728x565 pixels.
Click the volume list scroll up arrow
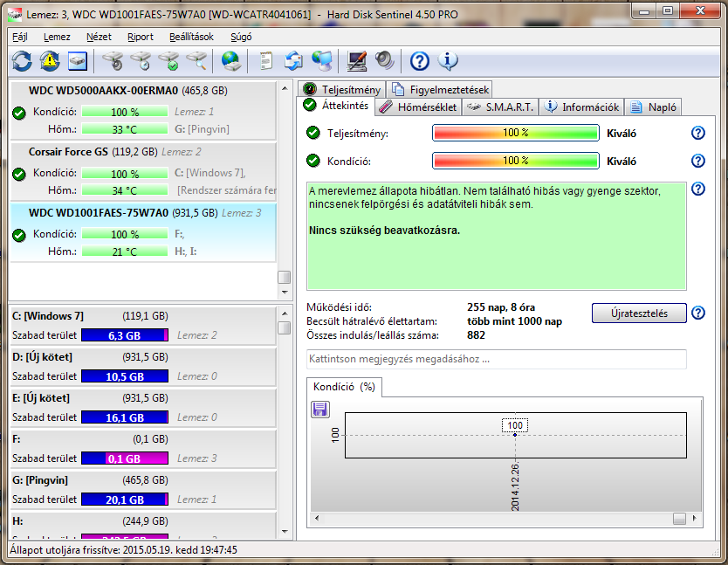coord(285,314)
